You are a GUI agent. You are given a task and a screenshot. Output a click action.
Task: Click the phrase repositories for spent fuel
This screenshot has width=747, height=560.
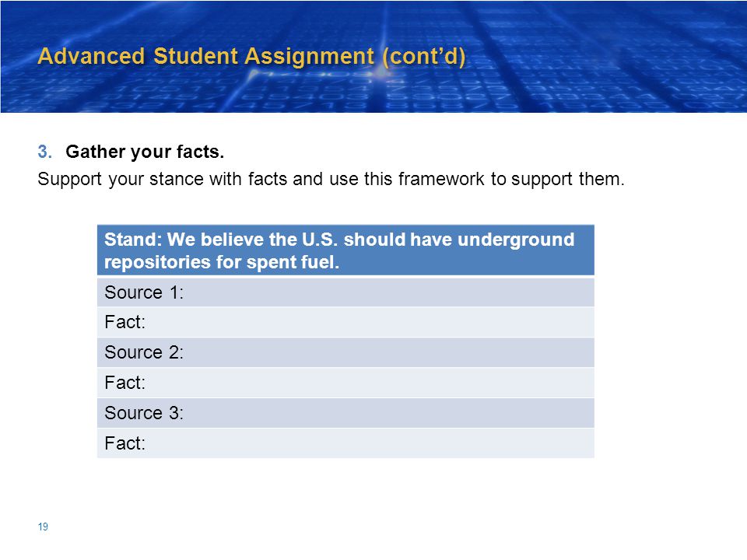pyautogui.click(x=222, y=262)
